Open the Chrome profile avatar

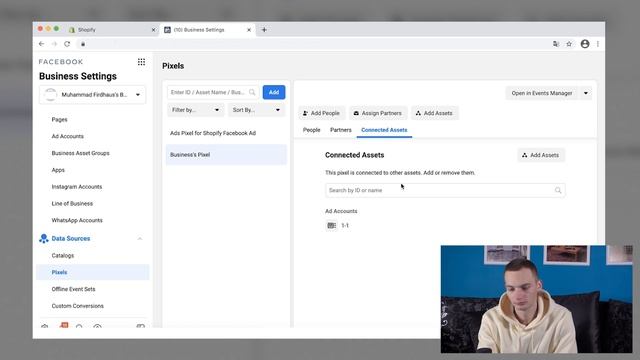[x=585, y=44]
